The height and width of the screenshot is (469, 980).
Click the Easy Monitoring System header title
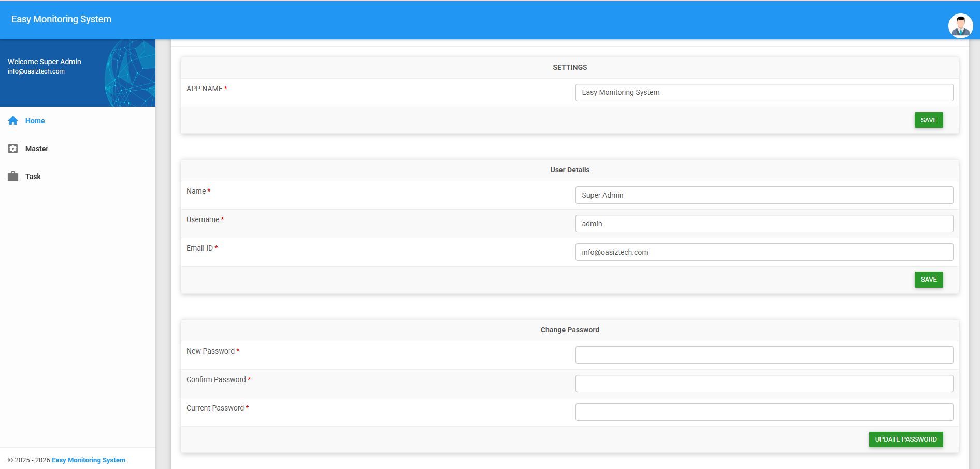coord(61,19)
